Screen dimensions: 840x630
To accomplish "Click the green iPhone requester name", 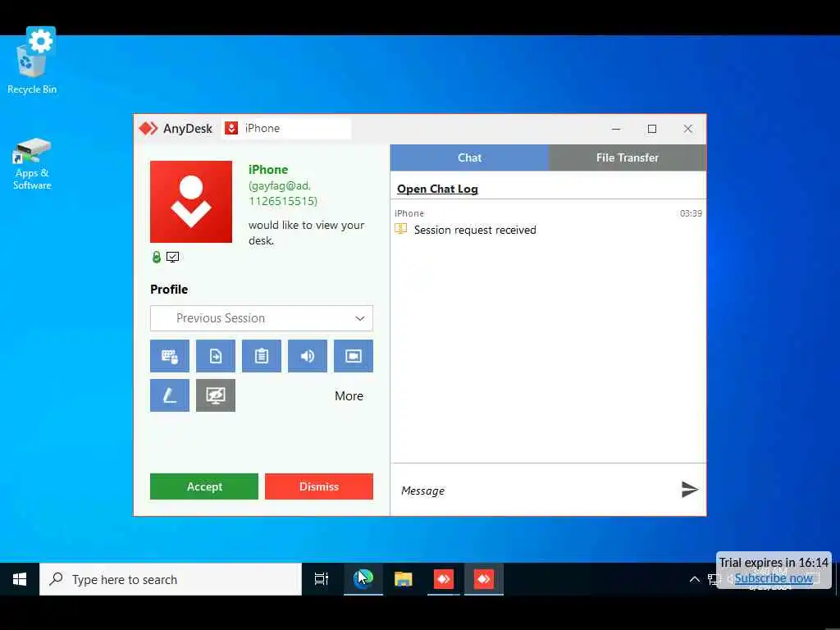I will 268,170.
